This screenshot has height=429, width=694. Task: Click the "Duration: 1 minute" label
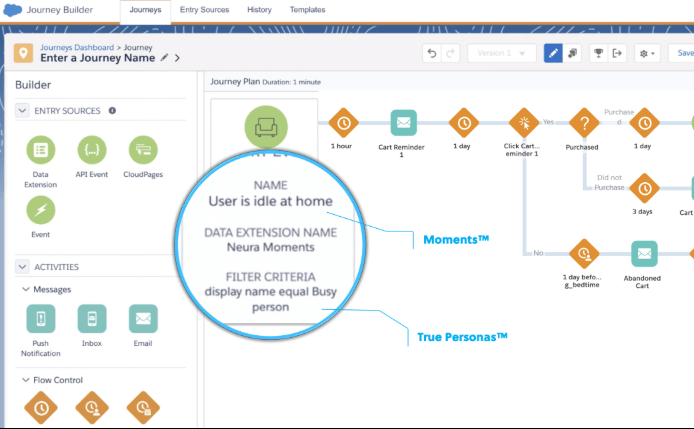292,82
